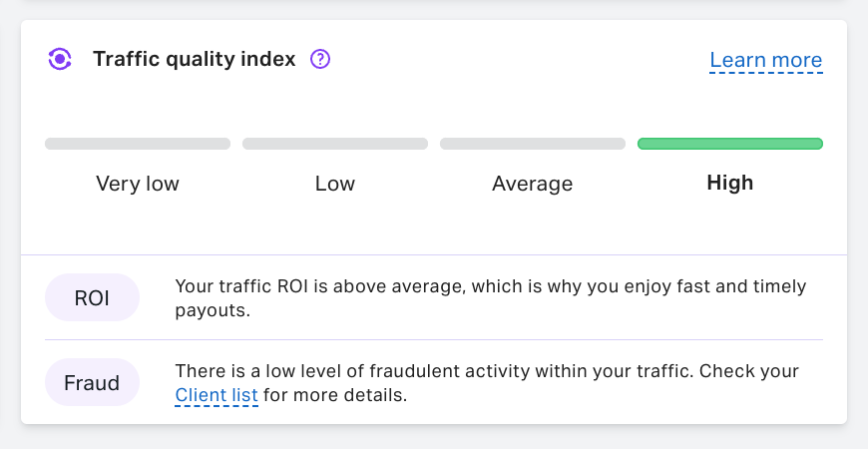Viewport: 868px width, 449px height.
Task: Click the Average label under bar
Action: click(x=532, y=184)
